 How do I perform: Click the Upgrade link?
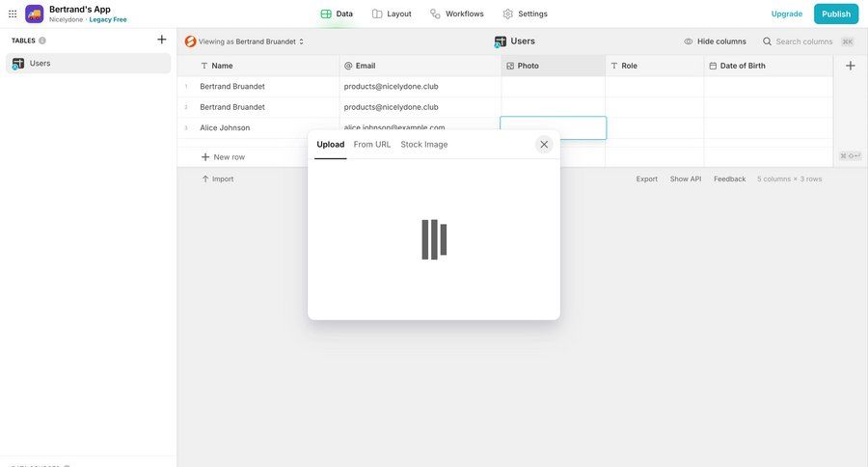(786, 14)
